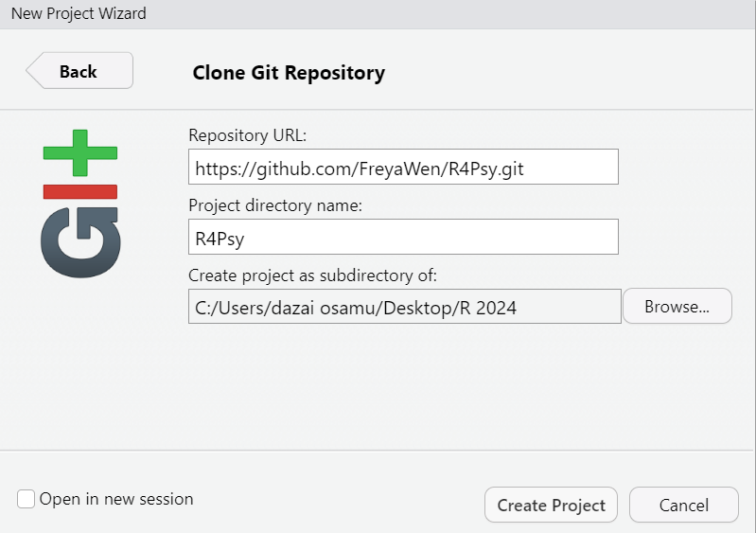
Task: Open the Browse... folder chooser
Action: (x=677, y=307)
